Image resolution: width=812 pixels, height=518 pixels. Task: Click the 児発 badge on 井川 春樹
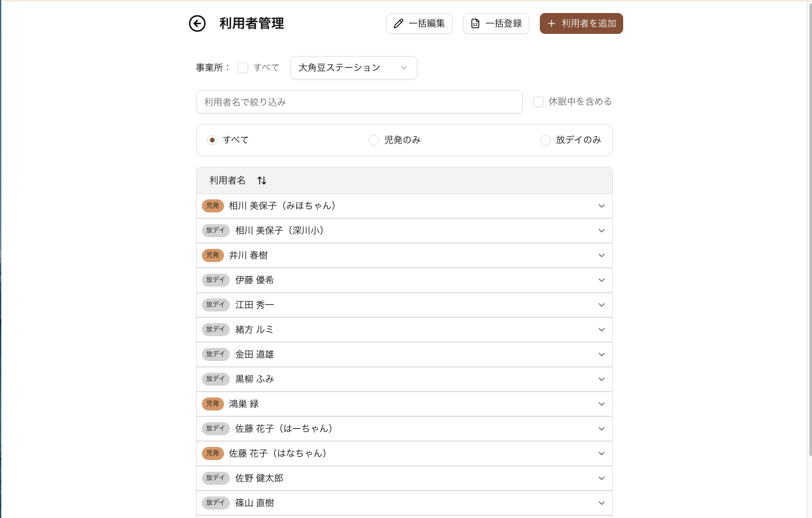(x=213, y=255)
